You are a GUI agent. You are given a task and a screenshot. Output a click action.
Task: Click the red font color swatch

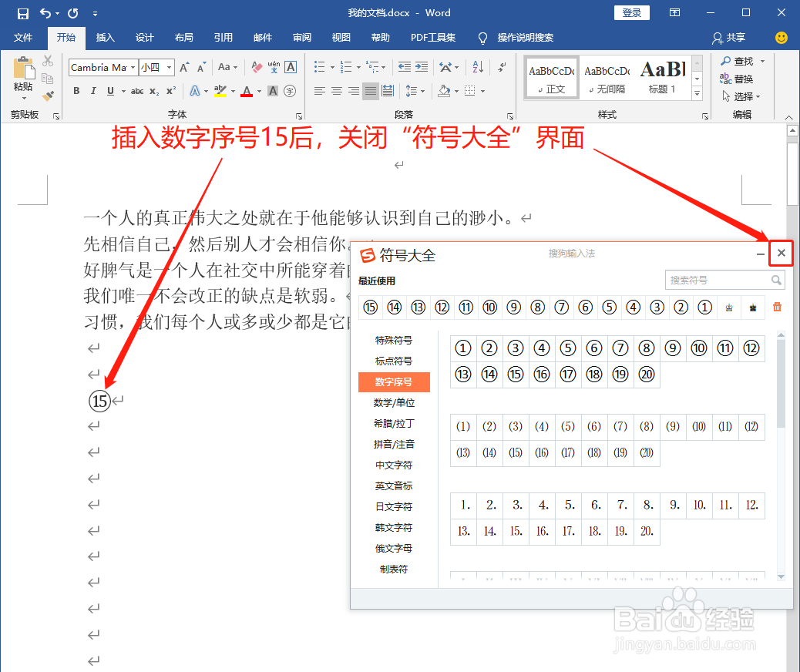(x=246, y=91)
